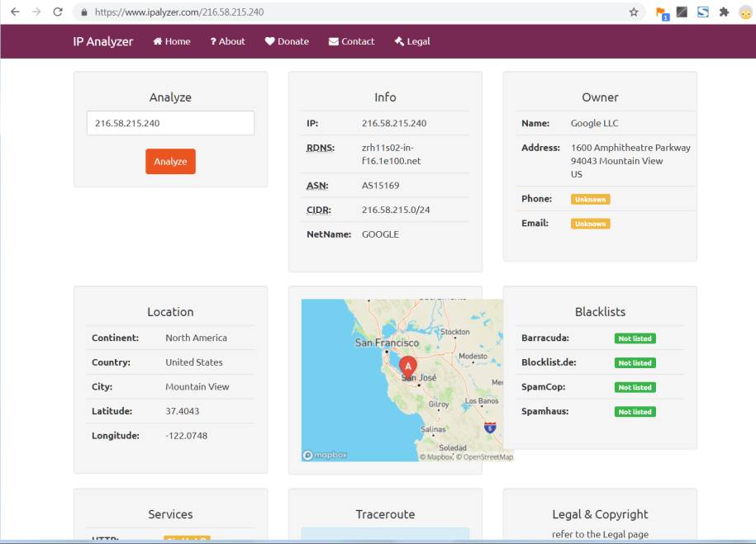Click the dark gray square extension icon
Screen dimensions: 756x544
[682, 12]
